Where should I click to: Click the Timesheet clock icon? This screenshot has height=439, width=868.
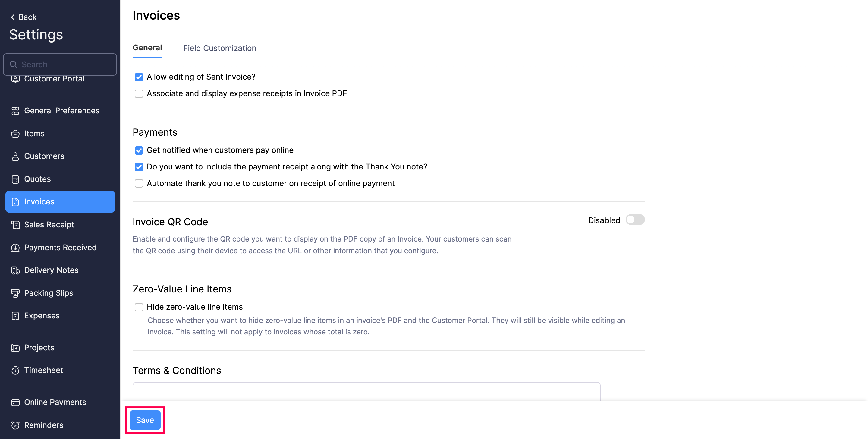[x=15, y=371]
